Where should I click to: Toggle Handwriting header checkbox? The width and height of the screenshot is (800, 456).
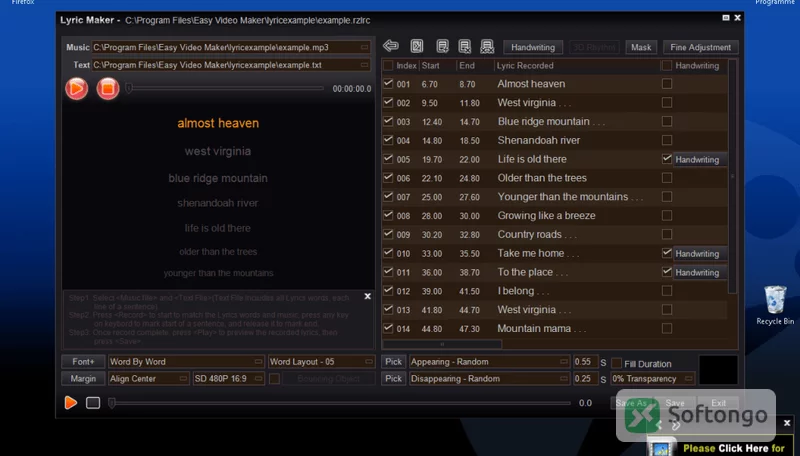click(x=666, y=65)
